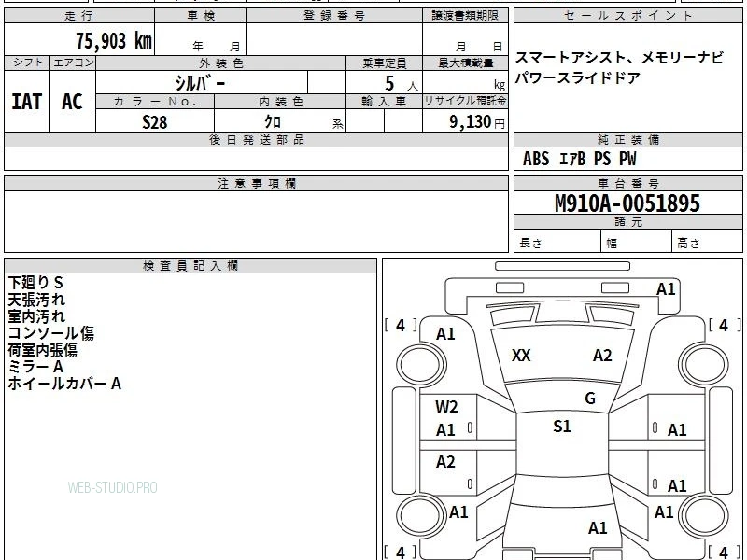Select the inspector note 下廻りS

click(35, 283)
